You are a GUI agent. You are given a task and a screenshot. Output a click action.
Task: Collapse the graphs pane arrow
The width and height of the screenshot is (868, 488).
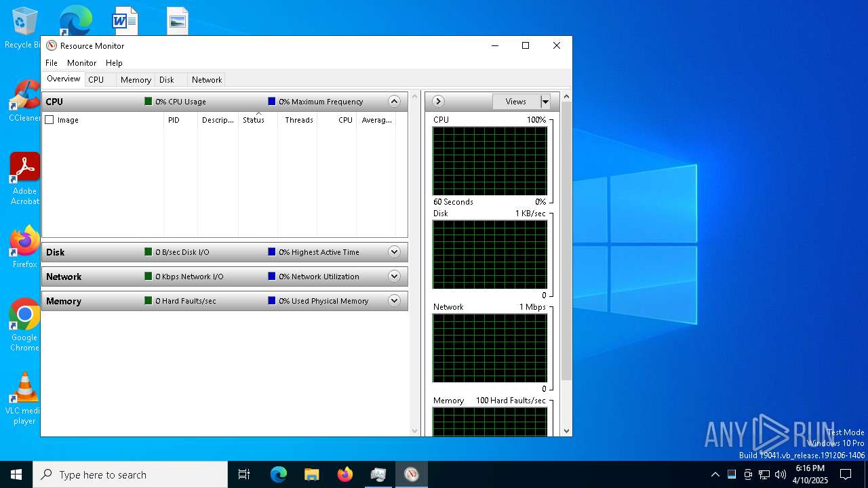coord(438,102)
